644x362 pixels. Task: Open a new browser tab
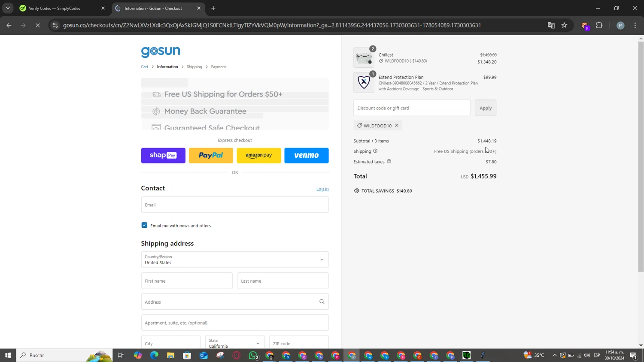point(213,8)
